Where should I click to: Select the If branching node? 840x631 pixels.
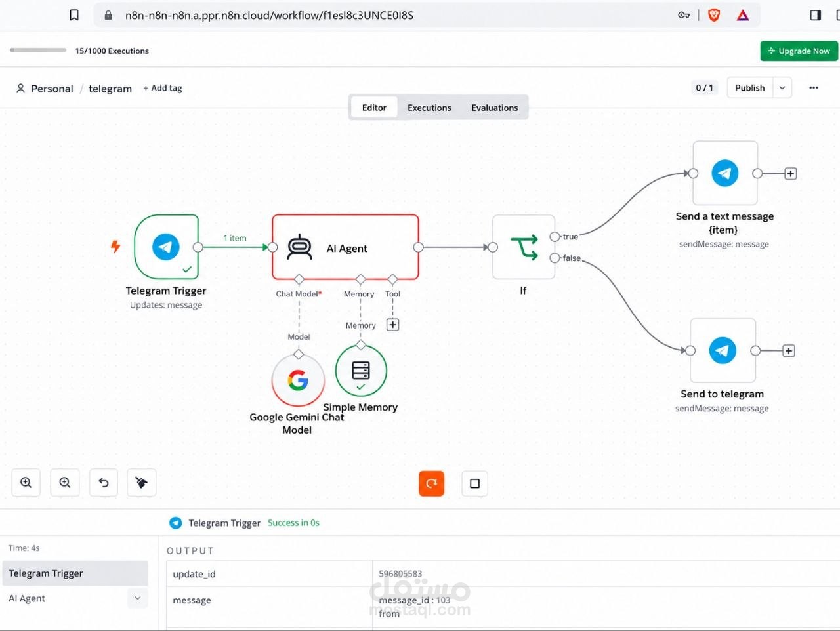point(524,247)
